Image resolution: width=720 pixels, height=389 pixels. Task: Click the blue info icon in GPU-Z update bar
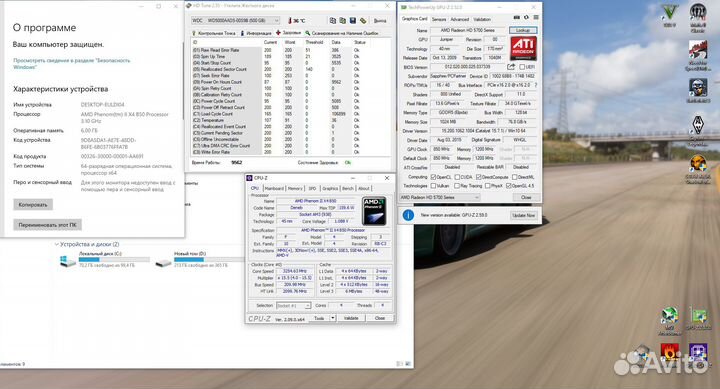point(408,215)
